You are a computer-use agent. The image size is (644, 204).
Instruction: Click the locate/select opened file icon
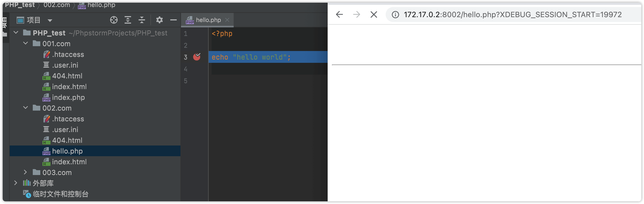(114, 20)
